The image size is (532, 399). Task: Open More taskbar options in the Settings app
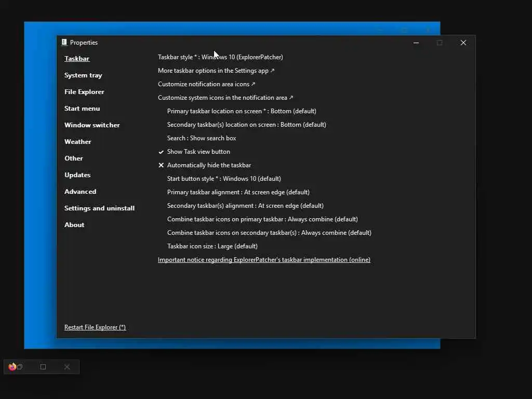click(x=216, y=71)
